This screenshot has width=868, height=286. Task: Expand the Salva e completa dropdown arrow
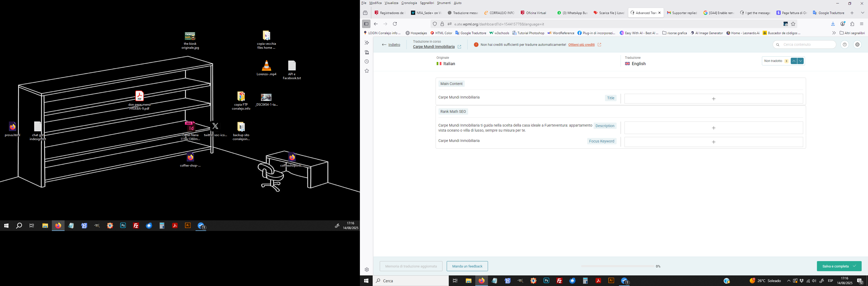coord(855,266)
